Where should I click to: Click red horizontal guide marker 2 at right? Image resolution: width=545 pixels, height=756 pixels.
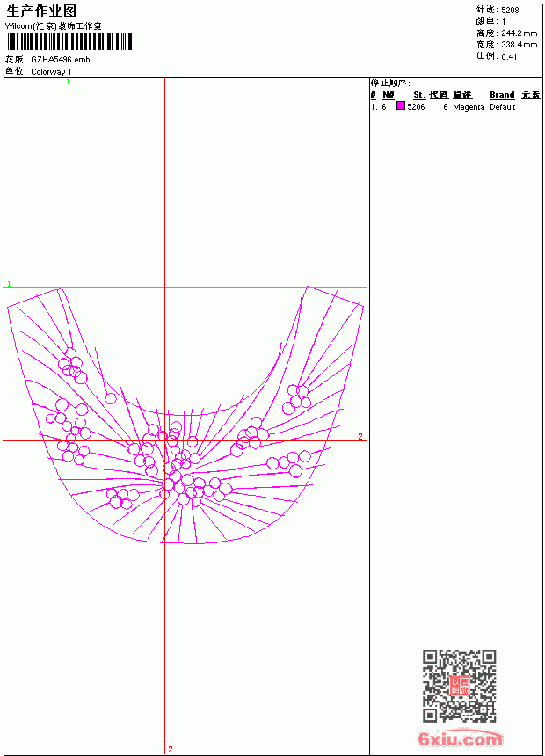360,436
